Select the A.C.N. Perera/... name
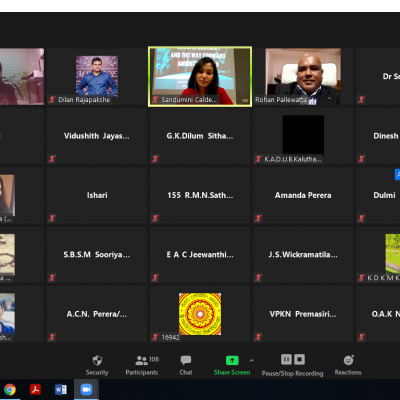Image resolution: width=400 pixels, height=400 pixels. tap(97, 314)
